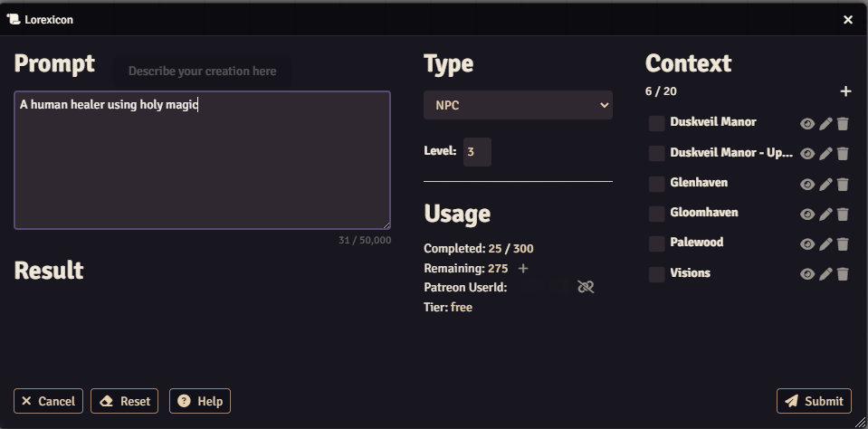The image size is (868, 429).
Task: Click the Level number field
Action: coord(477,152)
